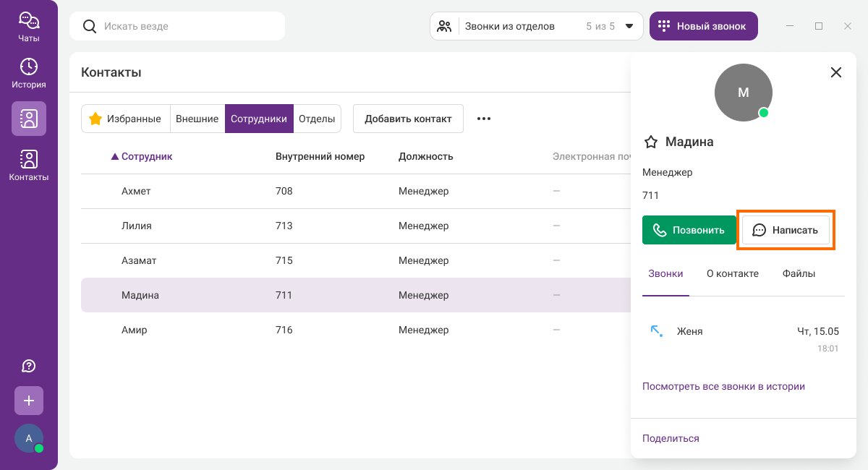
Task: Switch to the Избранные filter
Action: coord(125,119)
